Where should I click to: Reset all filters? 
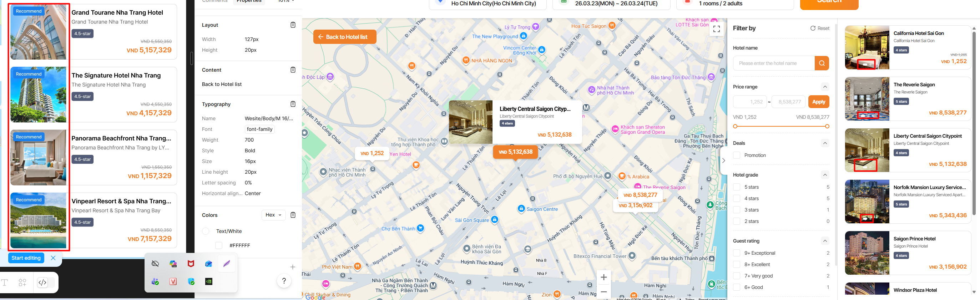point(820,28)
